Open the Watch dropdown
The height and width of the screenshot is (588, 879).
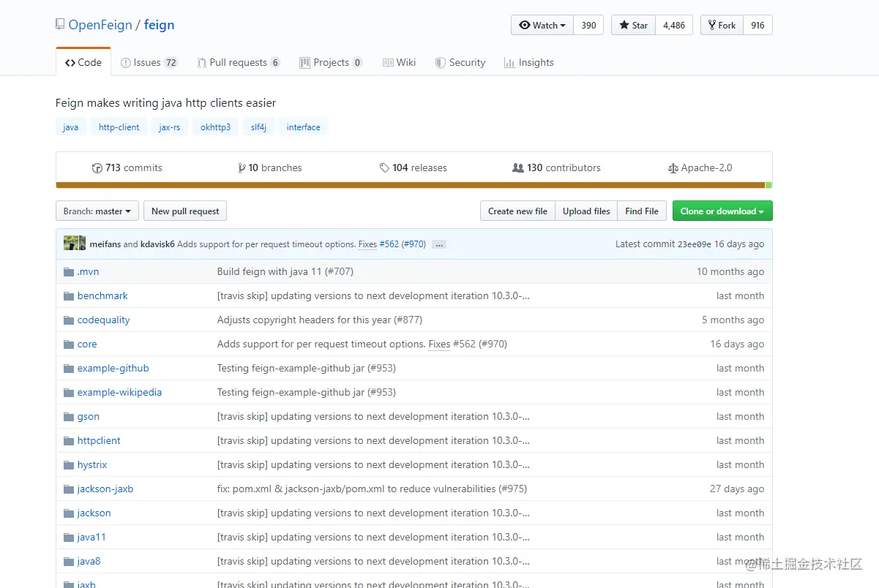coord(542,25)
